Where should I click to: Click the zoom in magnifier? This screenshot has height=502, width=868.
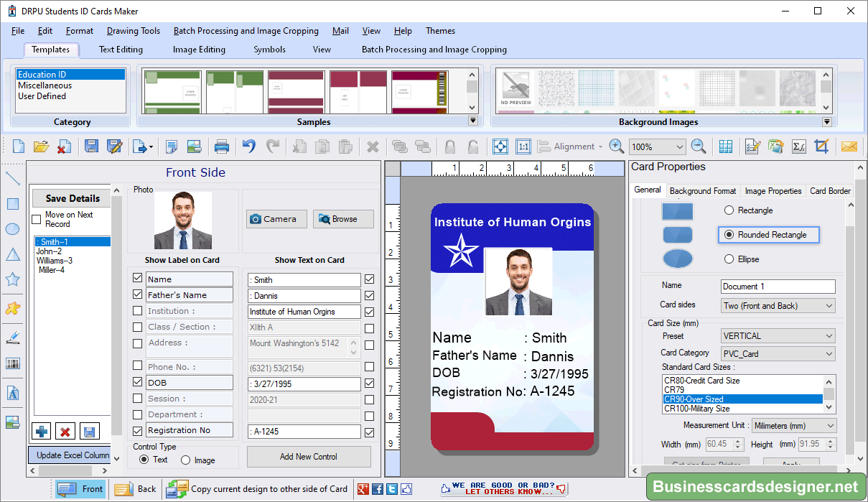(616, 147)
